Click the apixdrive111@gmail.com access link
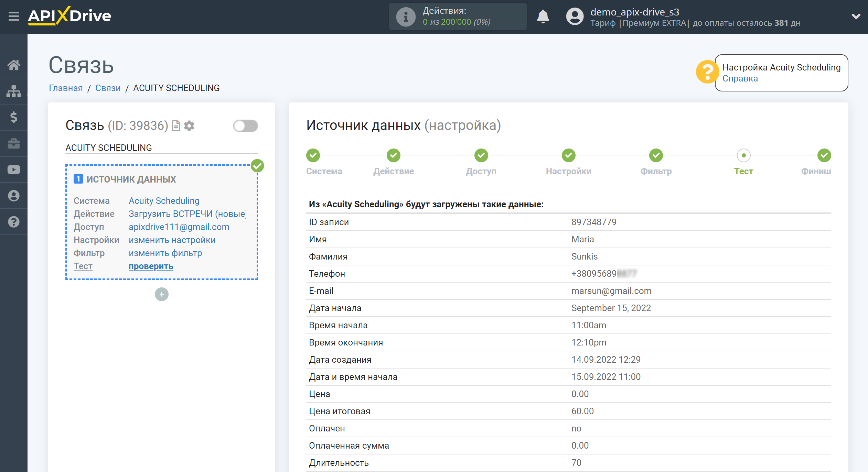This screenshot has height=472, width=868. click(179, 227)
